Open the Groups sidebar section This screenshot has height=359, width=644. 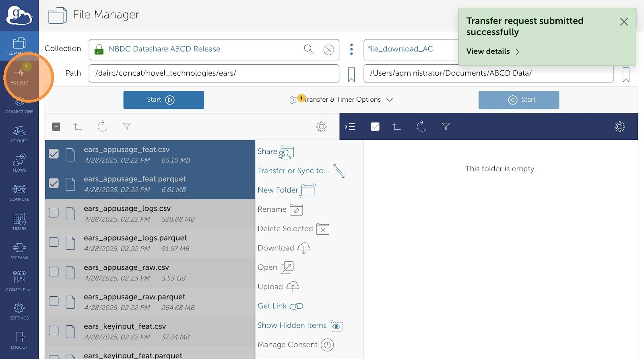[x=19, y=134]
